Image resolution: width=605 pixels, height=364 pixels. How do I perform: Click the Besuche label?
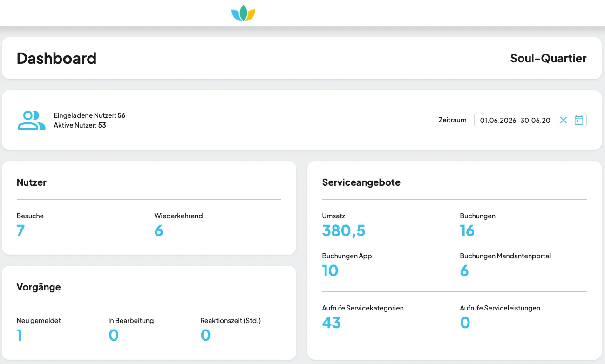click(x=30, y=216)
